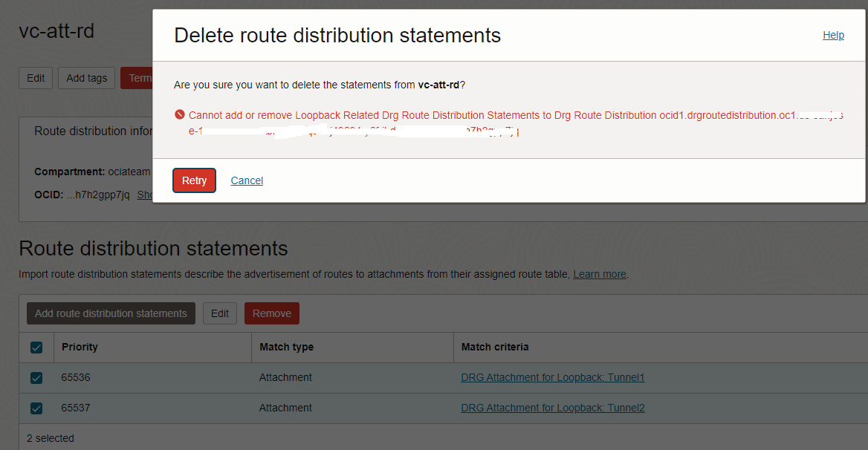Click the Add tags button
Image resolution: width=868 pixels, height=450 pixels.
86,78
